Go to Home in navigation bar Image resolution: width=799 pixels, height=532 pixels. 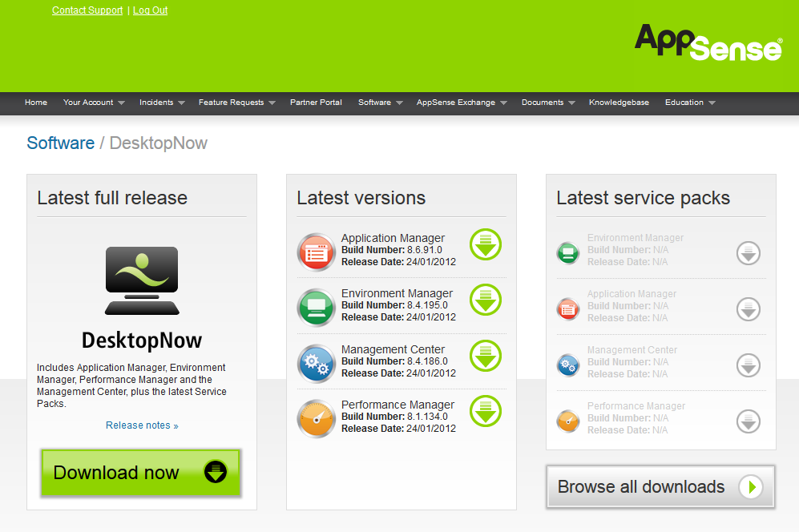pyautogui.click(x=36, y=103)
